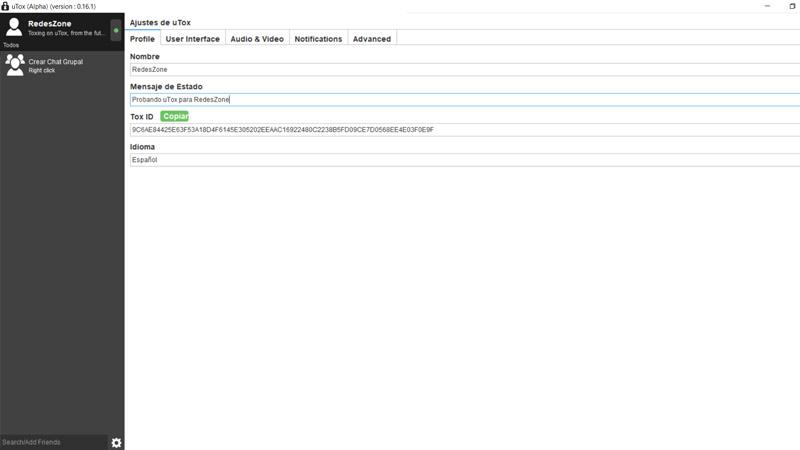The image size is (800, 450).
Task: Click the RedesZone user avatar icon
Action: 14,27
